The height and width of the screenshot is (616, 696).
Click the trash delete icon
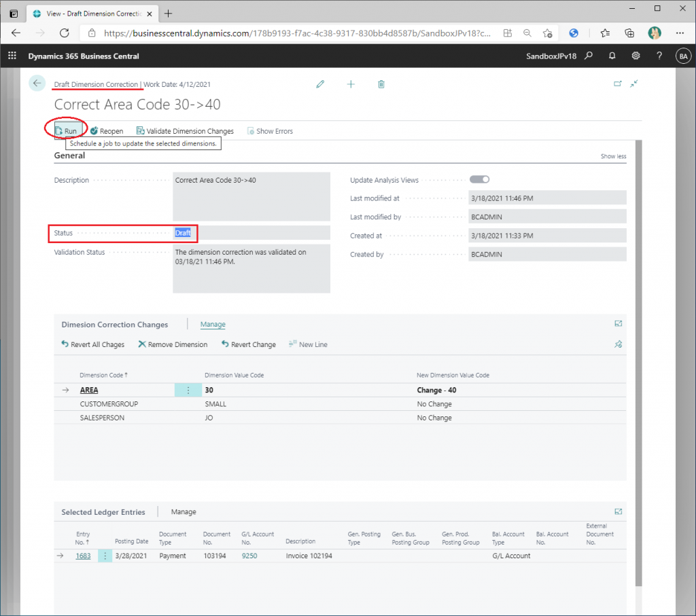pos(381,84)
